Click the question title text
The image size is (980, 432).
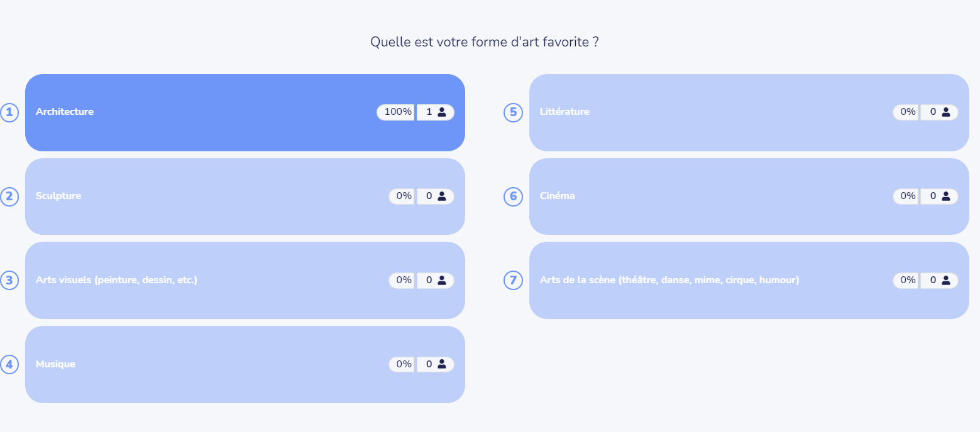484,42
